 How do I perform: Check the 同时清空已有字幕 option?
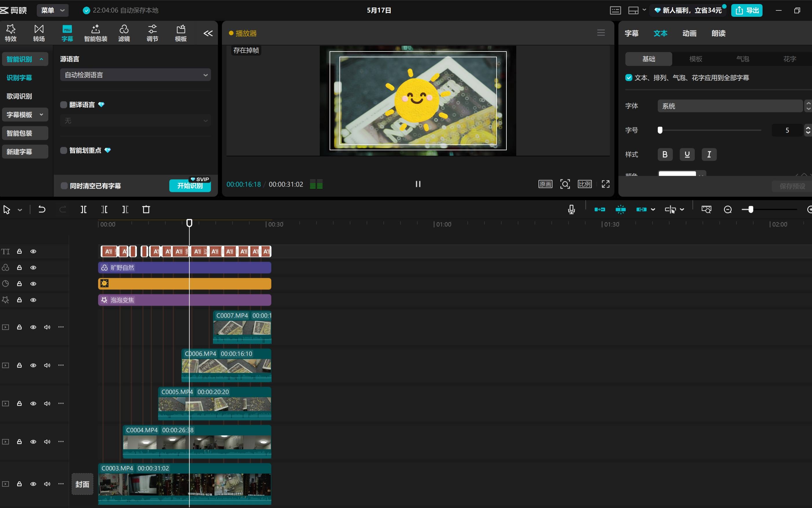pos(64,186)
